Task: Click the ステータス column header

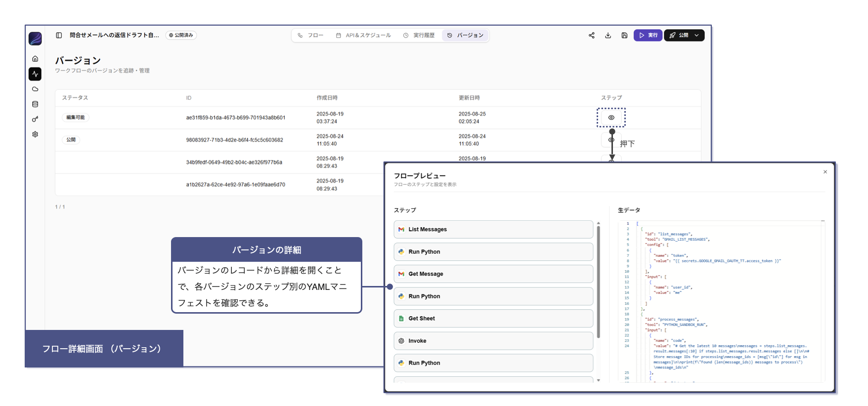Action: click(x=75, y=98)
